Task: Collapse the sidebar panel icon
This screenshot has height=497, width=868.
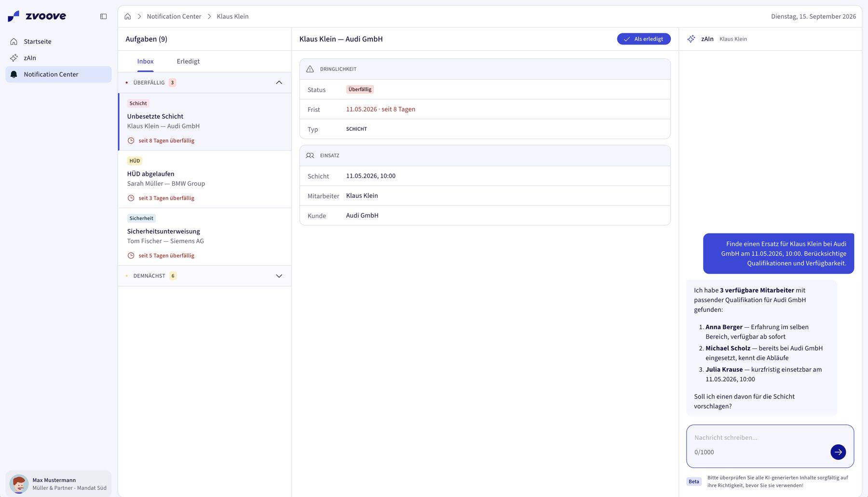Action: coord(103,16)
